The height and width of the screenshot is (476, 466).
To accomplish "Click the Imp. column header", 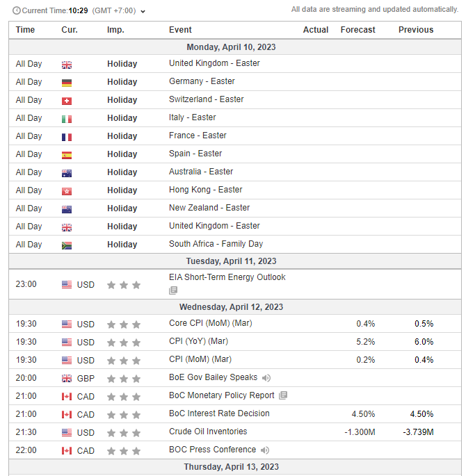I will [115, 30].
